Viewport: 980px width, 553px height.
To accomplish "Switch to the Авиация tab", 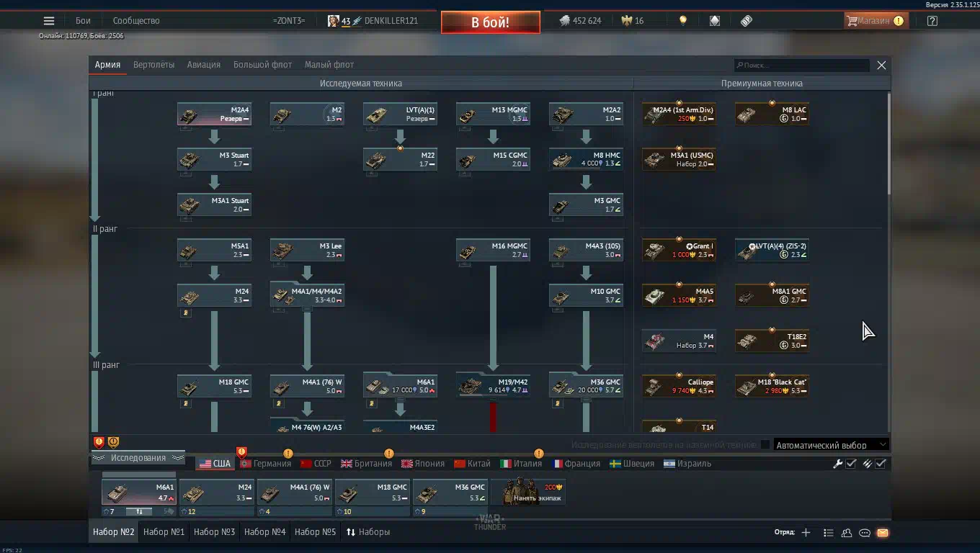I will click(204, 65).
